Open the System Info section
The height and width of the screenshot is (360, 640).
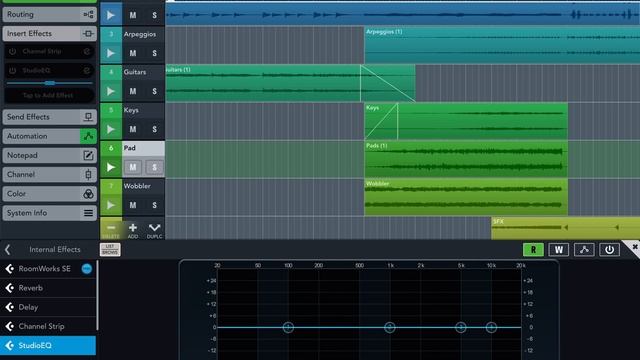point(49,213)
